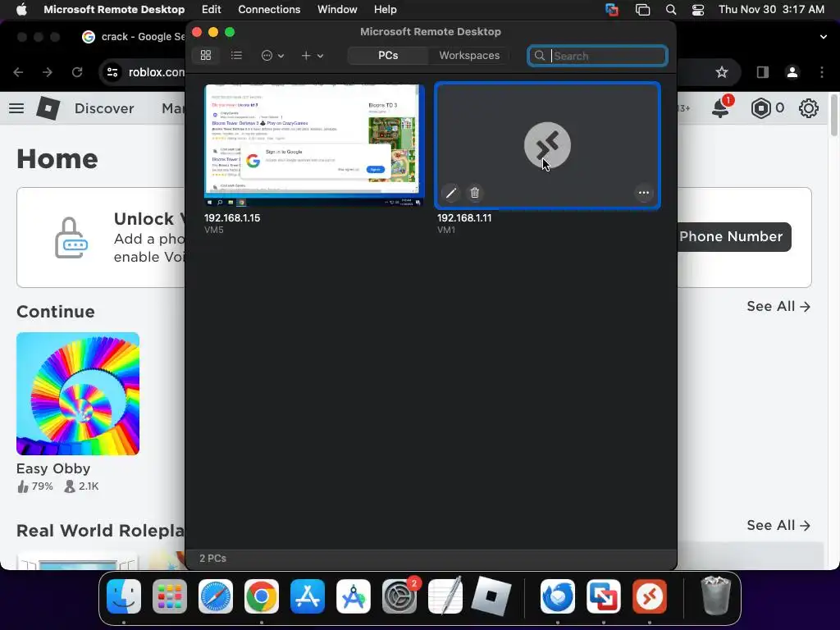This screenshot has height=630, width=840.
Task: Open Microsoft Remote Desktop from the Dock
Action: tap(650, 596)
